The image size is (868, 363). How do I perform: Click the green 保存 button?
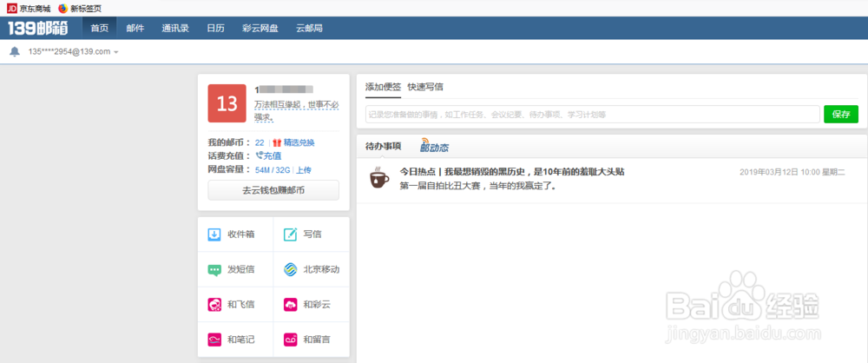(x=841, y=114)
